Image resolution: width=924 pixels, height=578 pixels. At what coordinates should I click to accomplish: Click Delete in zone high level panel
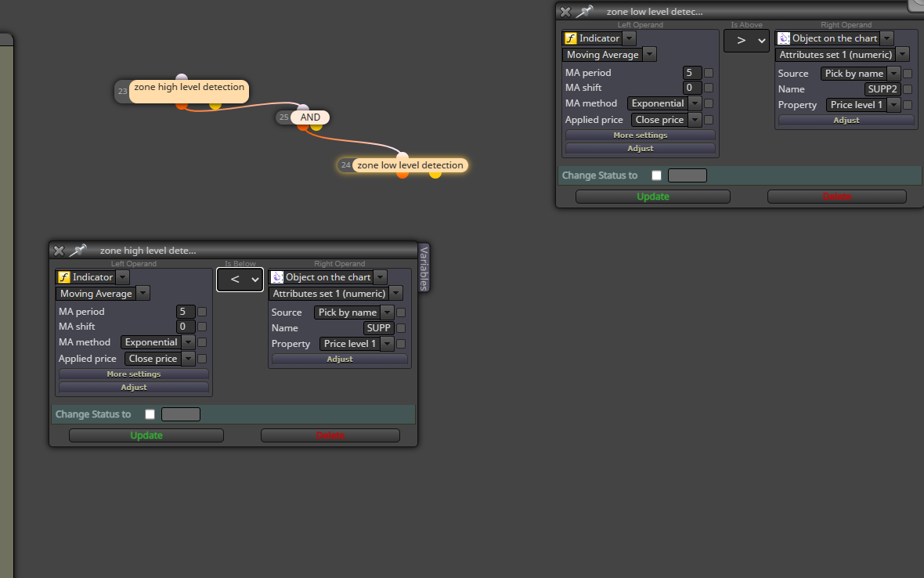pyautogui.click(x=330, y=435)
